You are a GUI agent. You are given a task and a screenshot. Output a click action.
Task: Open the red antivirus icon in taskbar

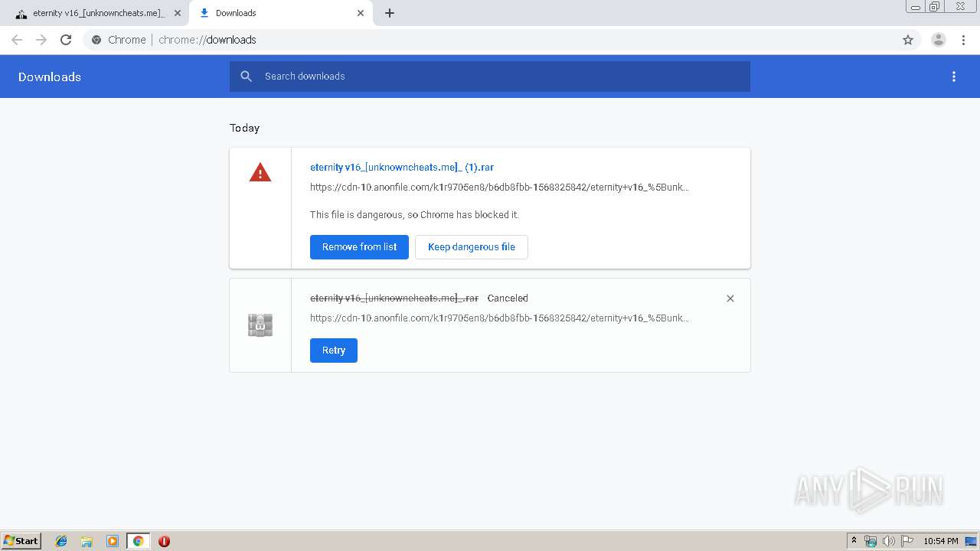164,541
